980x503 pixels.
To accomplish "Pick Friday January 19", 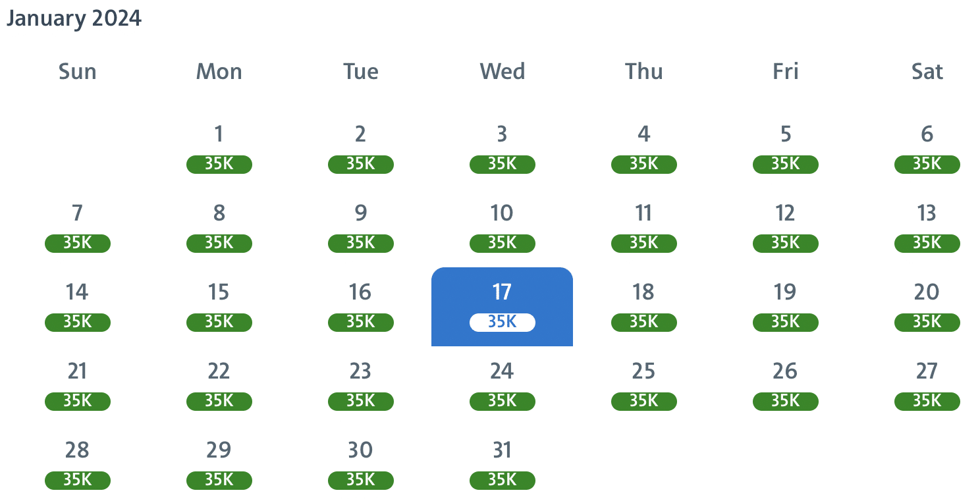I will click(785, 293).
